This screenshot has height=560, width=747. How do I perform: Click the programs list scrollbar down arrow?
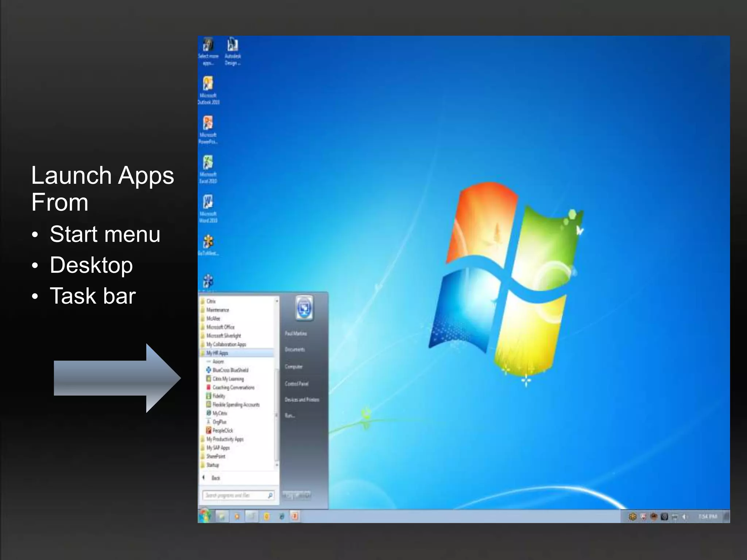tap(277, 465)
